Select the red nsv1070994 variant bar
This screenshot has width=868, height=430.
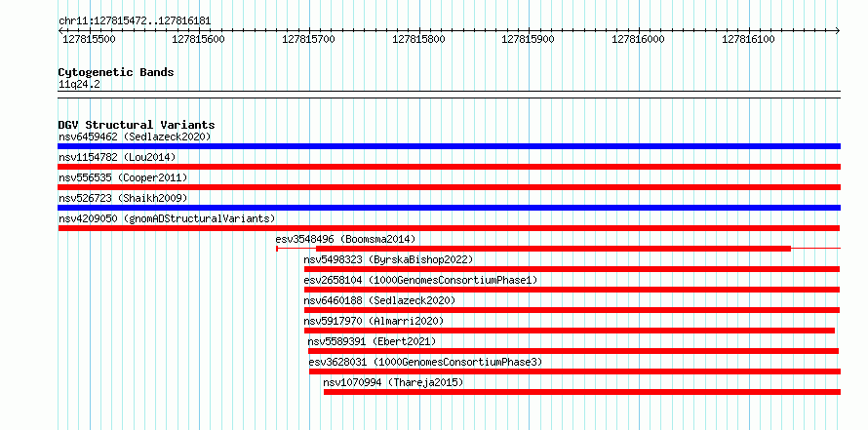tap(582, 392)
